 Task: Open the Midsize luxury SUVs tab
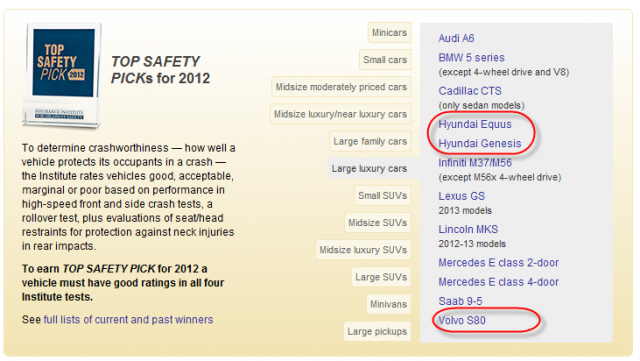(363, 250)
